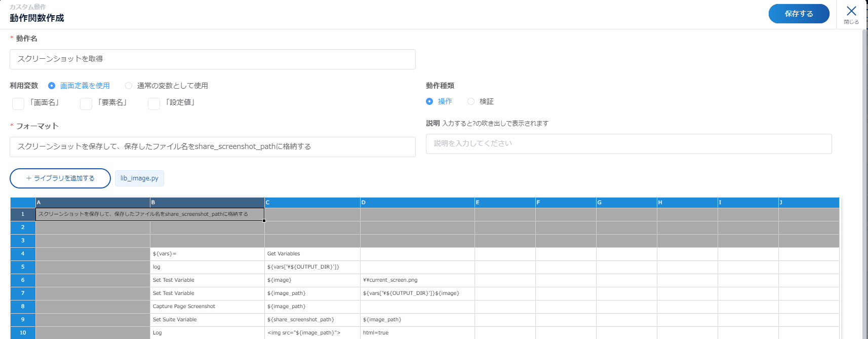Select row 10 header
This screenshot has height=339, width=868.
(23, 333)
